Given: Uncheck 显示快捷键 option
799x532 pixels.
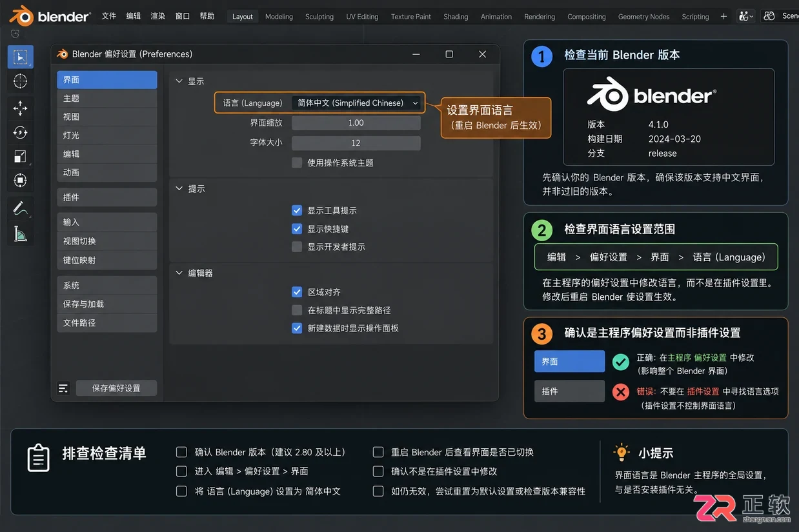Looking at the screenshot, I should click(297, 228).
